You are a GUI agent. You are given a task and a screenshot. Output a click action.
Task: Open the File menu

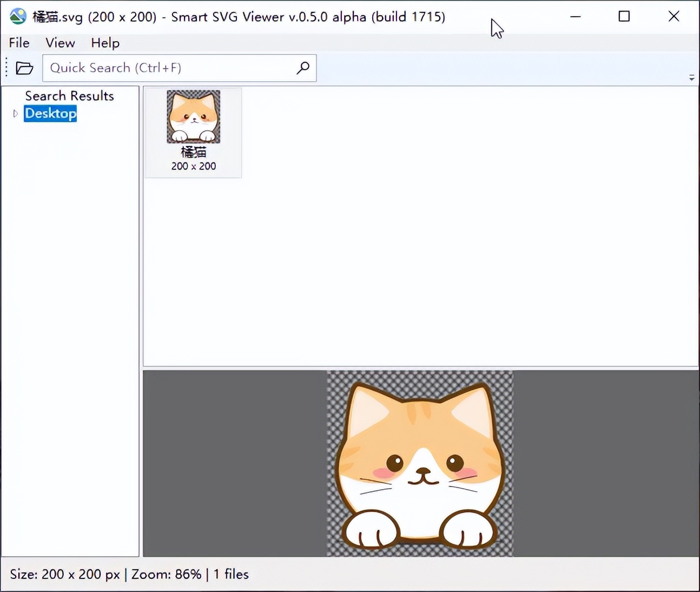tap(19, 43)
